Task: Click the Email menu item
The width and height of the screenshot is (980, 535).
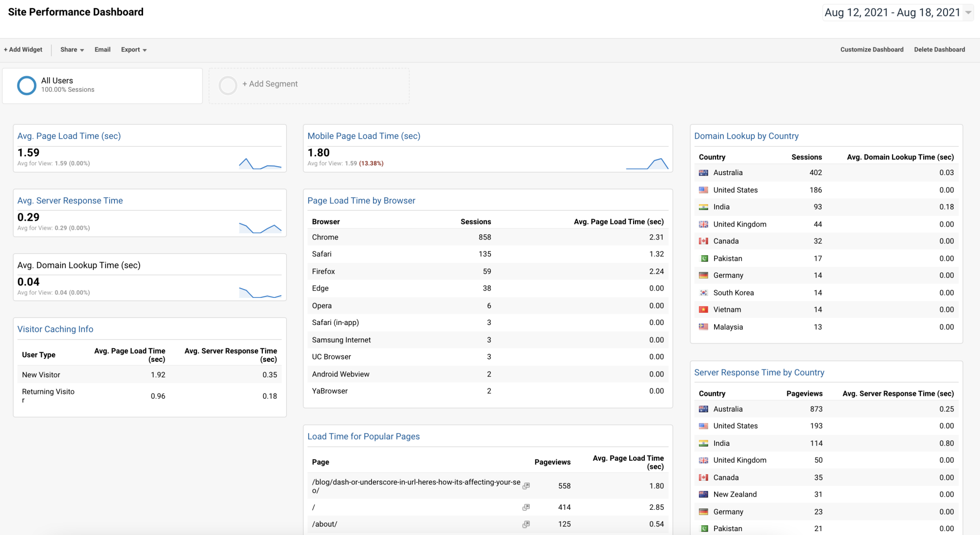Action: [102, 49]
